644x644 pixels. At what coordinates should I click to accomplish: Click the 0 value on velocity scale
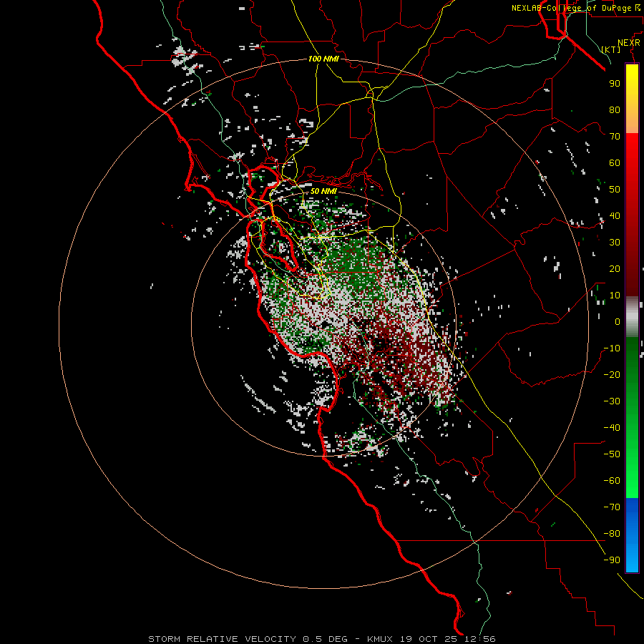[x=618, y=322]
